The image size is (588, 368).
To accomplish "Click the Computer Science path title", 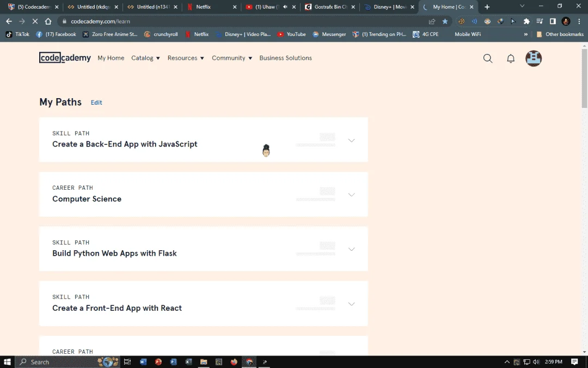I will (87, 199).
